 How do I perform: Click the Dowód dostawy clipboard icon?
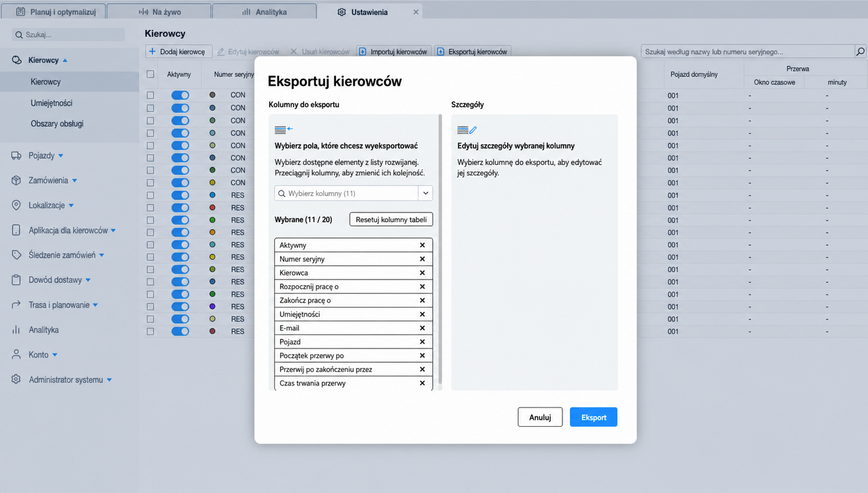tap(16, 280)
